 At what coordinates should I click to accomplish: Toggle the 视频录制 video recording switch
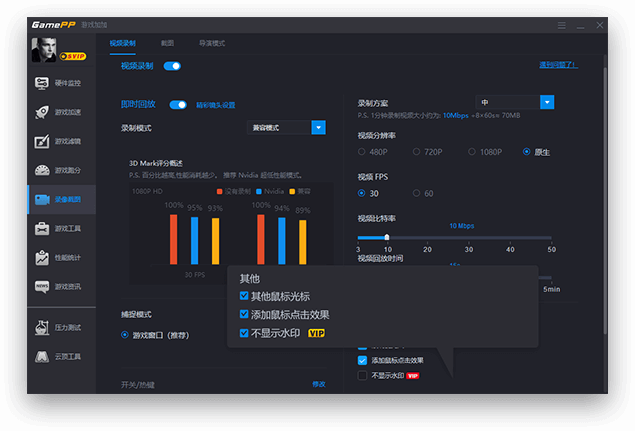tap(172, 66)
